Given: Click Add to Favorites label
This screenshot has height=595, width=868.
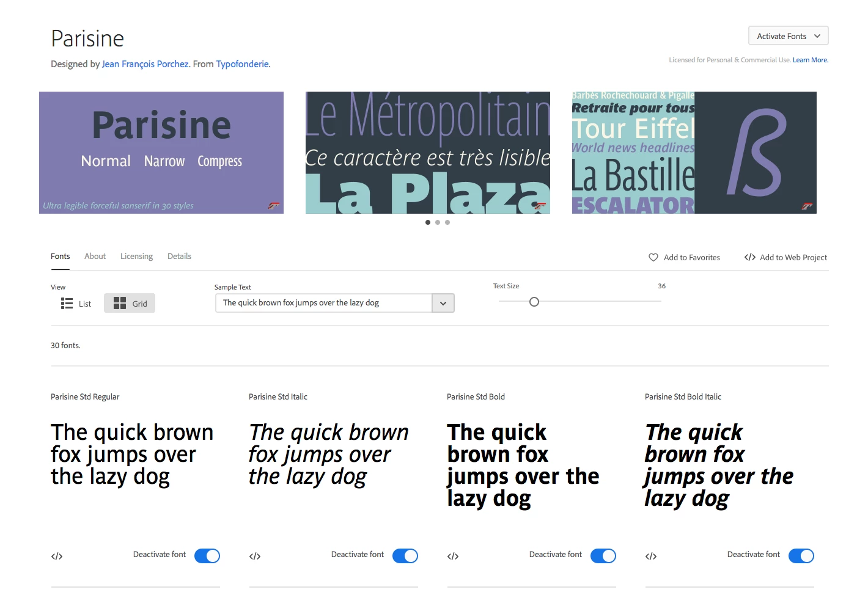Looking at the screenshot, I should click(692, 258).
